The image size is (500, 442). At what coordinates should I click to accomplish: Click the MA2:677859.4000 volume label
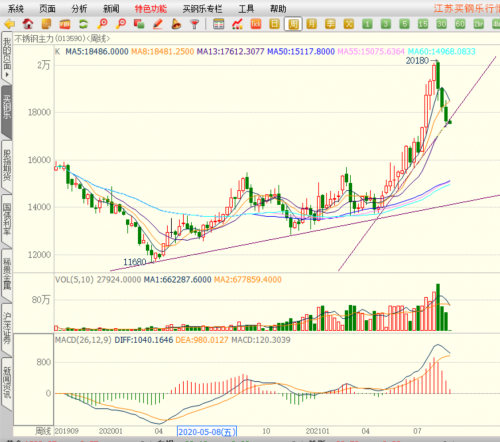(248, 279)
